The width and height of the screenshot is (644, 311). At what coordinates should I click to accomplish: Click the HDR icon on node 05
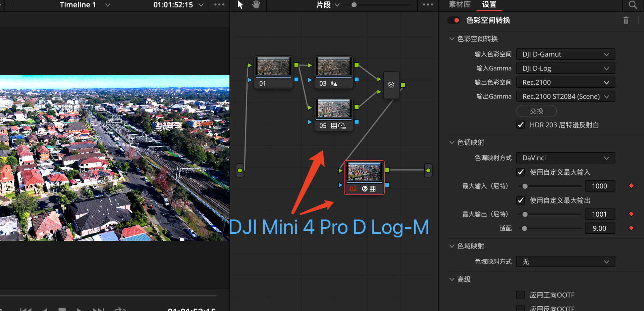point(342,126)
